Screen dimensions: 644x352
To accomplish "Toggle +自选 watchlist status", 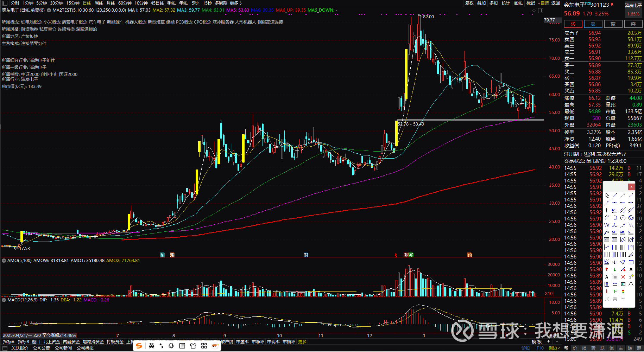I will (x=543, y=3).
